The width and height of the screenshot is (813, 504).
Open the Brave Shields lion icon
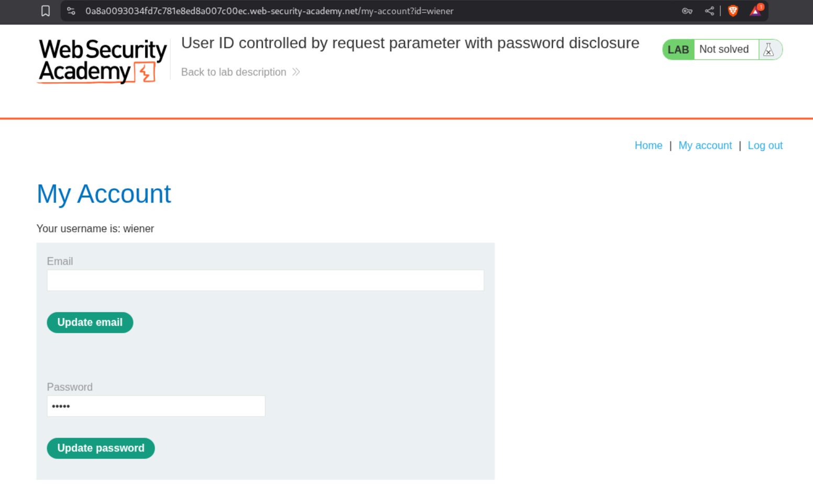click(733, 11)
